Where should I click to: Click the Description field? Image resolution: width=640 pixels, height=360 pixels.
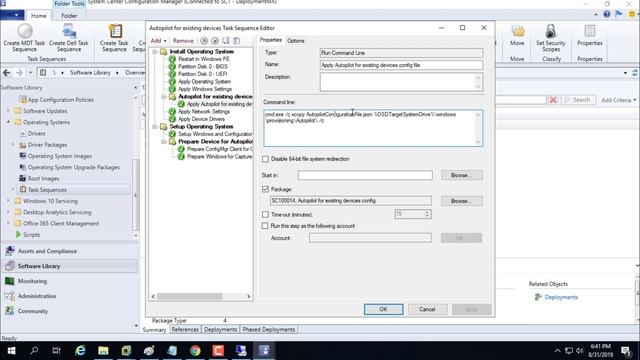click(x=401, y=82)
